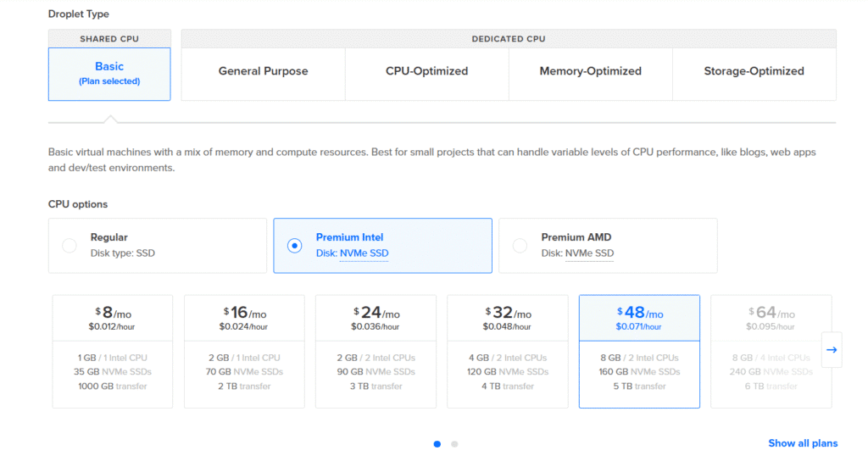Select first page dot of plan carousel

(437, 444)
